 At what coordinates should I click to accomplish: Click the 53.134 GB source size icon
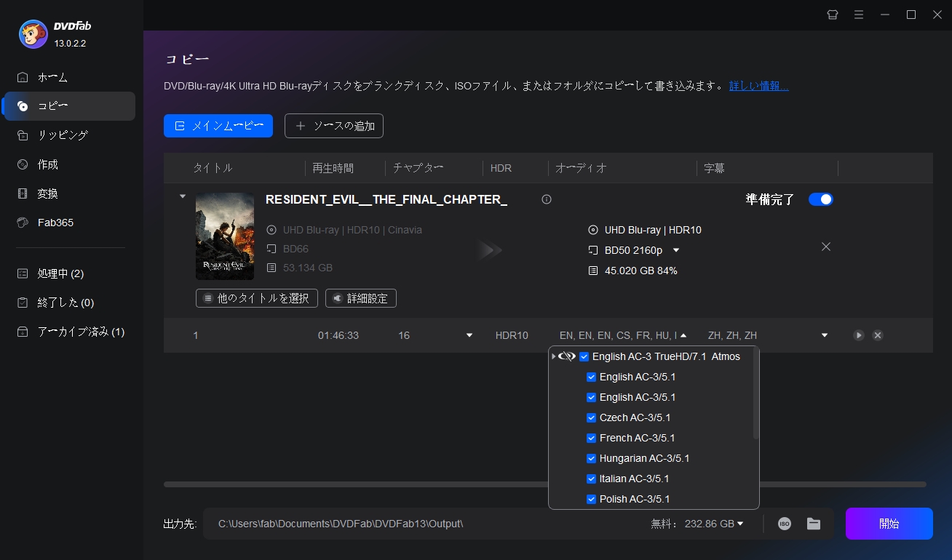(x=271, y=268)
